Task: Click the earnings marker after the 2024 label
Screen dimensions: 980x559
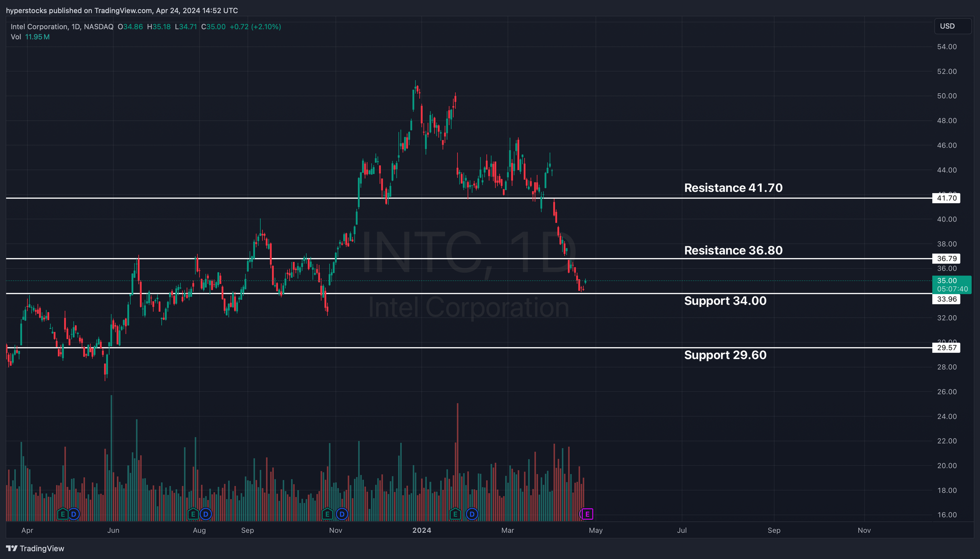Action: pyautogui.click(x=455, y=515)
